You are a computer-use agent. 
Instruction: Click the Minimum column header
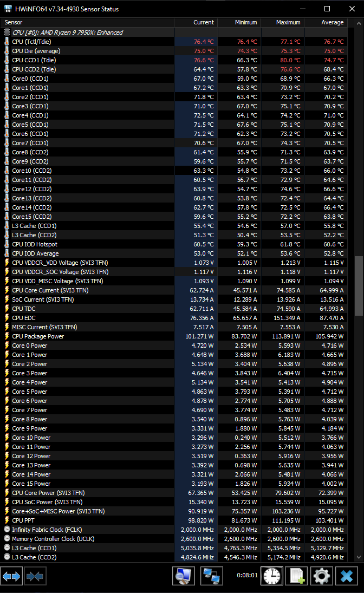(x=239, y=22)
